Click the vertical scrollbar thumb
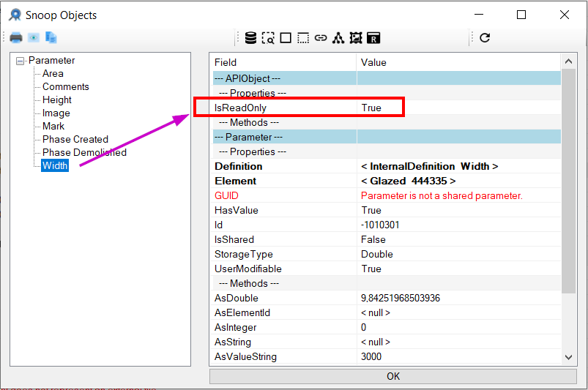 pyautogui.click(x=568, y=181)
